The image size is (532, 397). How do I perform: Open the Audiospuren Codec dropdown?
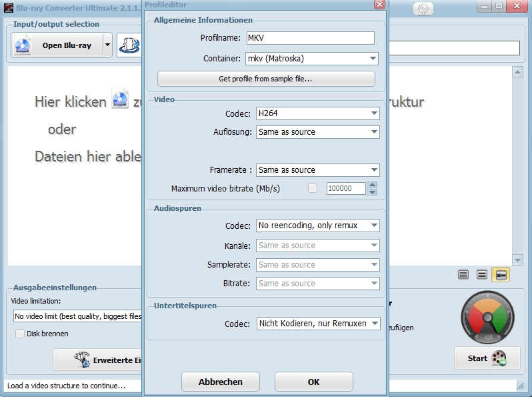tap(317, 225)
